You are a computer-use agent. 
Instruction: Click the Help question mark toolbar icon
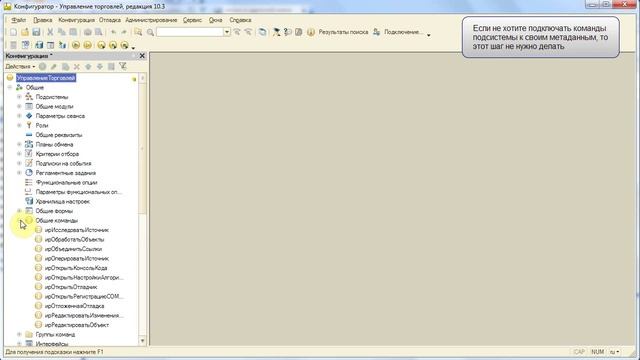point(287,32)
